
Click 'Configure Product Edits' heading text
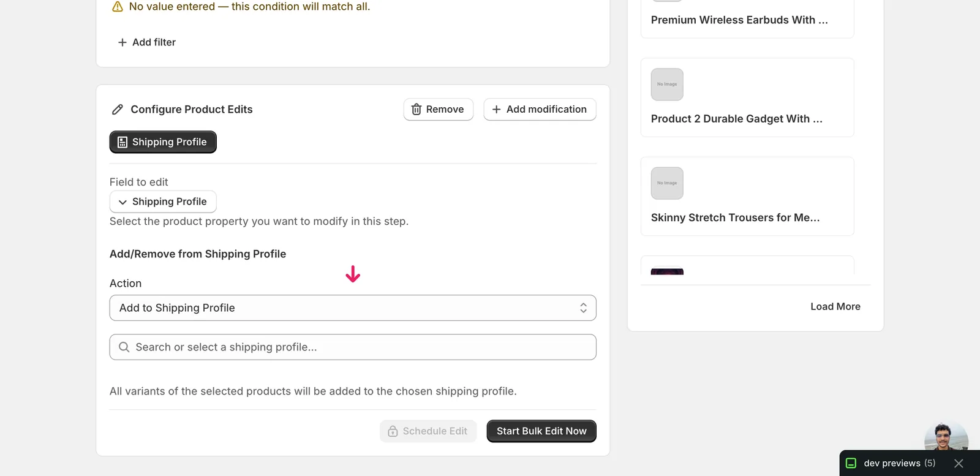click(192, 110)
